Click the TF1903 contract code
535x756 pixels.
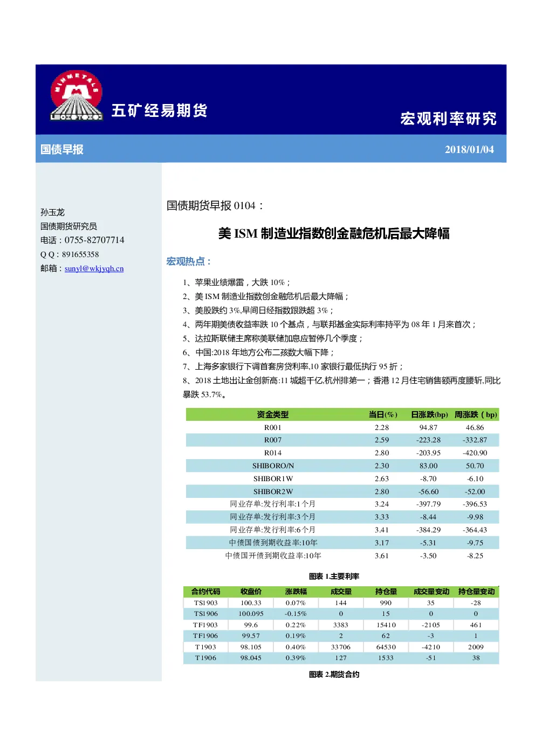point(205,625)
